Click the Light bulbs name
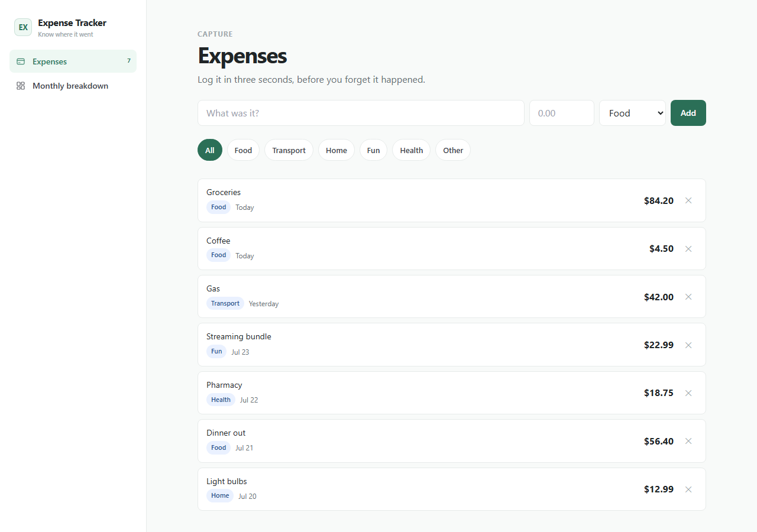The image size is (757, 532). pos(227,481)
